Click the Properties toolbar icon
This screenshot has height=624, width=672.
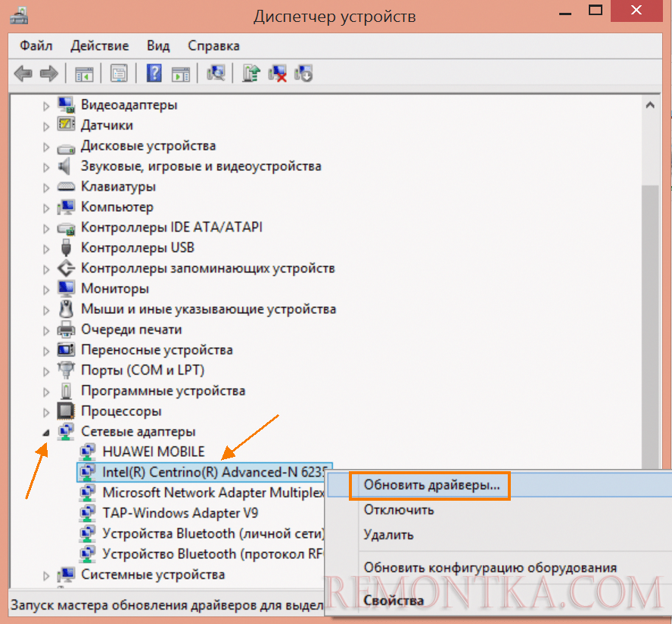(119, 73)
